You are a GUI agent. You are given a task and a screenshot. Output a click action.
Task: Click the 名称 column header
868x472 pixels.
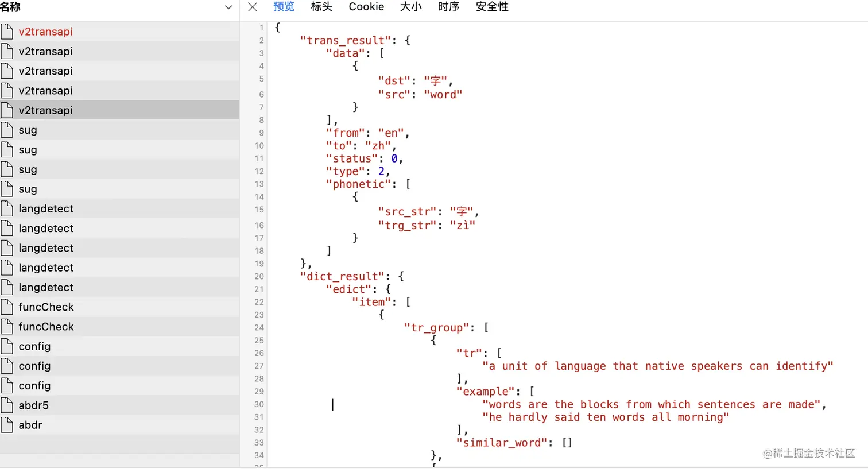coord(14,7)
